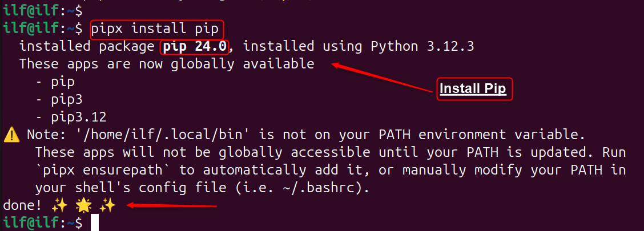Click the yellow warning triangle icon
This screenshot has width=644, height=231.
[x=11, y=135]
